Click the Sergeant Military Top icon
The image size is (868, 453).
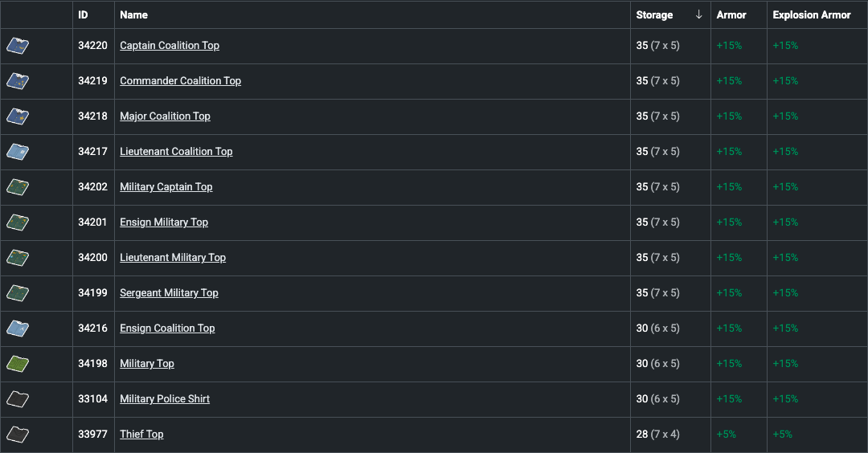(x=18, y=293)
